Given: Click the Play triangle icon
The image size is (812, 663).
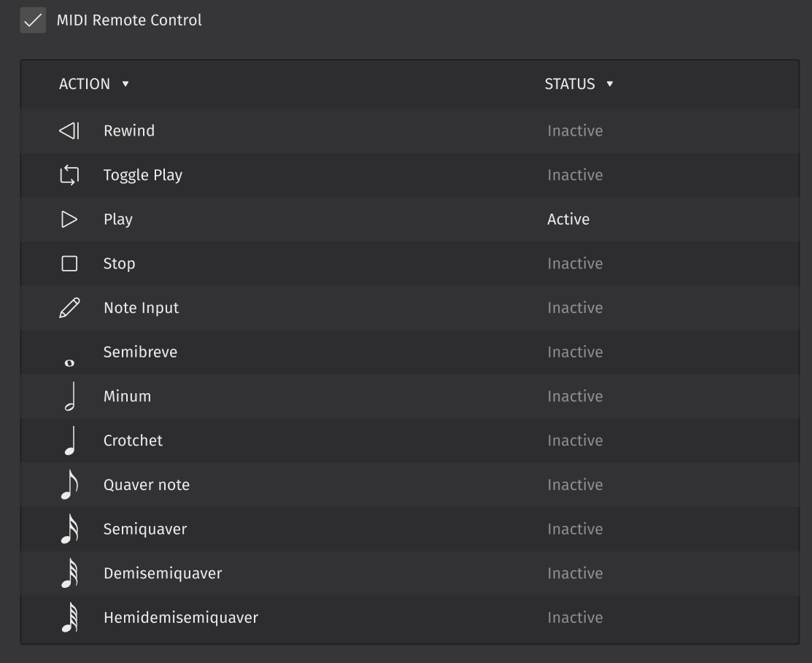Looking at the screenshot, I should (x=68, y=219).
